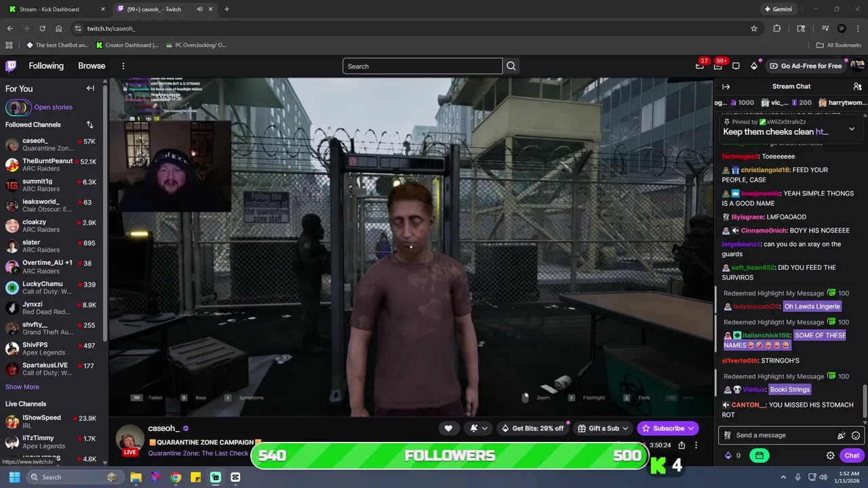Open File Explorer from the taskbar
This screenshot has width=868, height=488.
136,477
